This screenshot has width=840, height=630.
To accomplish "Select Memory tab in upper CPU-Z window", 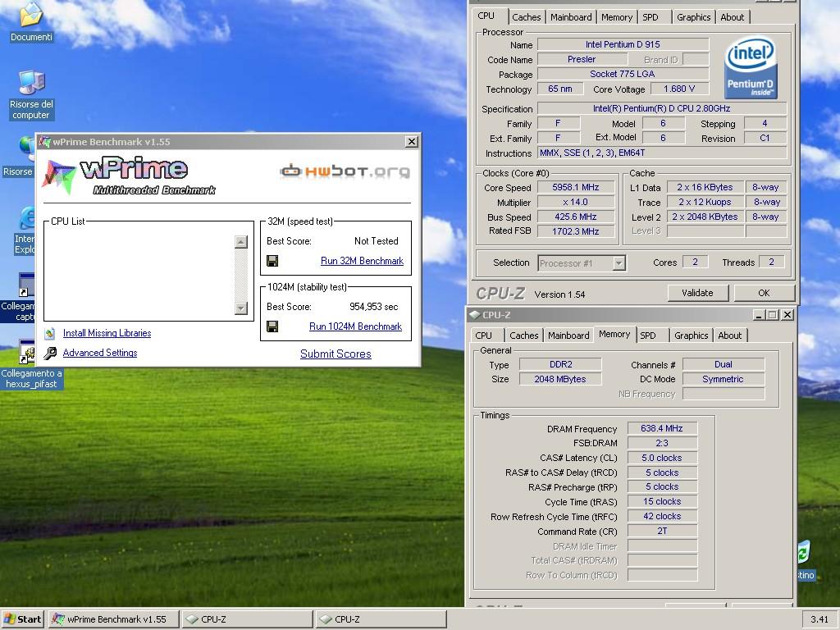I will [617, 17].
